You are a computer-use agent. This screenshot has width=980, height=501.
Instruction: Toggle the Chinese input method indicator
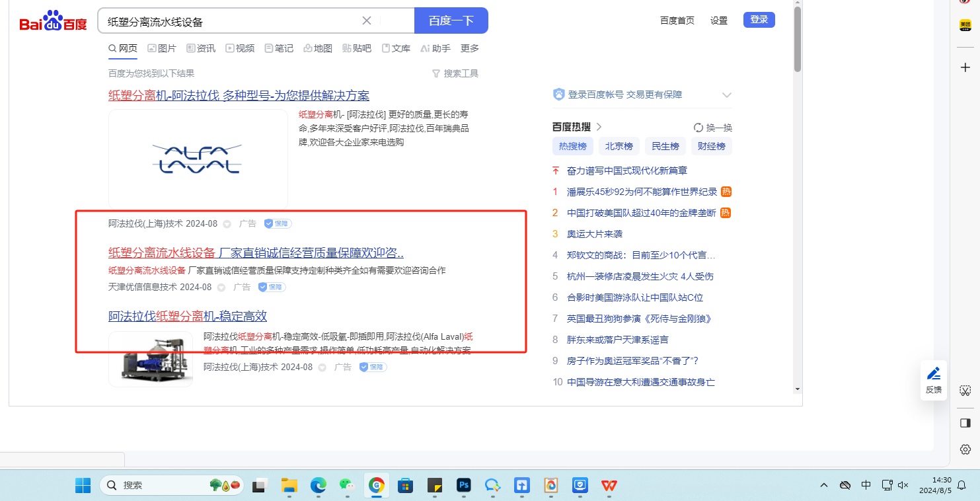tap(866, 485)
